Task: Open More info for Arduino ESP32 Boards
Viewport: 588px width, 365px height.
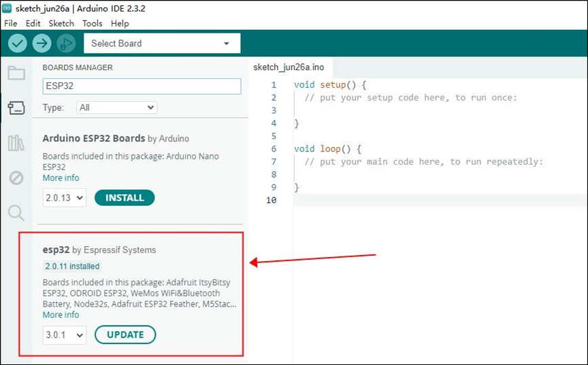Action: 61,178
